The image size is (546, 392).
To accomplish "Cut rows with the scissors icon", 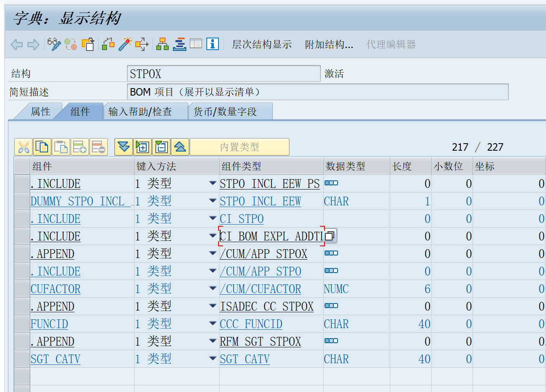I will [x=23, y=147].
